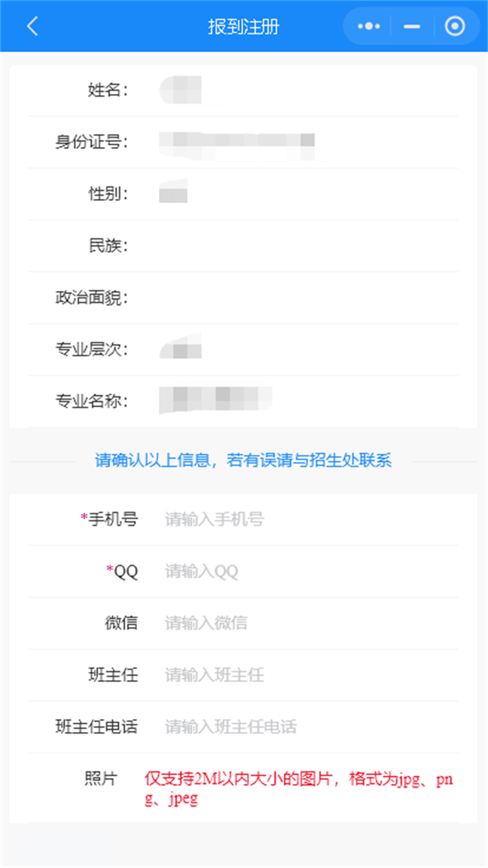Click the blue 请确认以上信息 notice text
Screen dimensions: 488x868
pyautogui.click(x=243, y=460)
